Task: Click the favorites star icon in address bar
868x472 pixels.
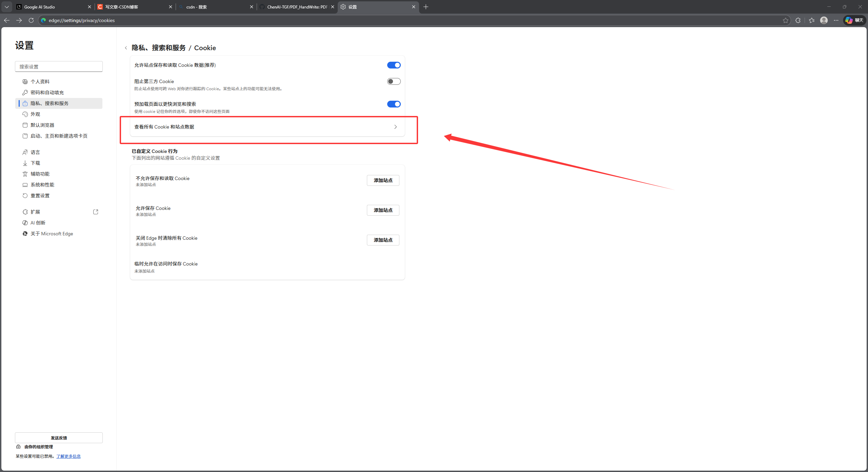Action: [x=785, y=20]
